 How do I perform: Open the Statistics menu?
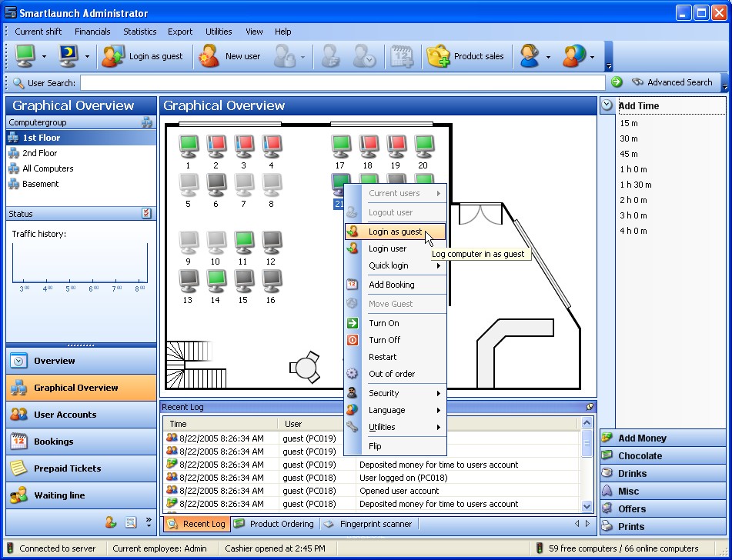coord(139,32)
